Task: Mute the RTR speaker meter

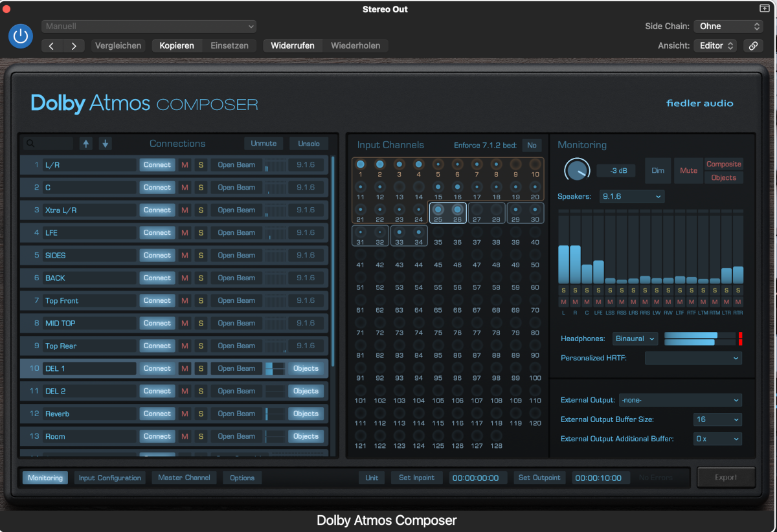Action: pyautogui.click(x=738, y=302)
